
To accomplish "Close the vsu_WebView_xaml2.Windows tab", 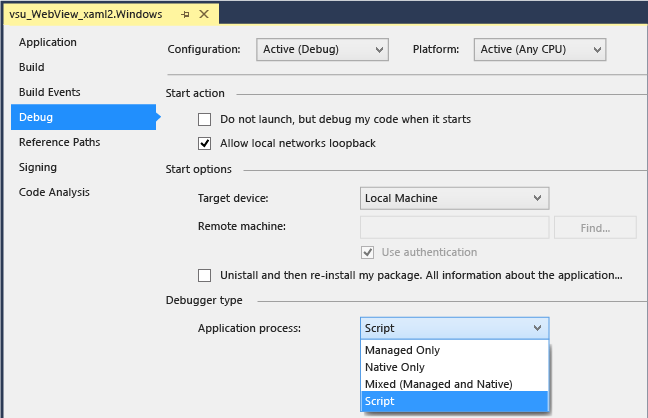I will point(204,15).
